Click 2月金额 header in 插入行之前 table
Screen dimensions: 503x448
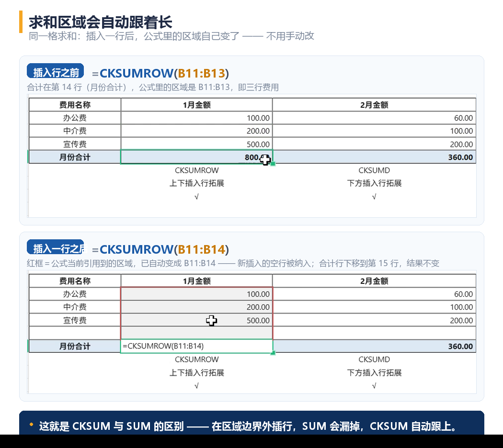[374, 105]
